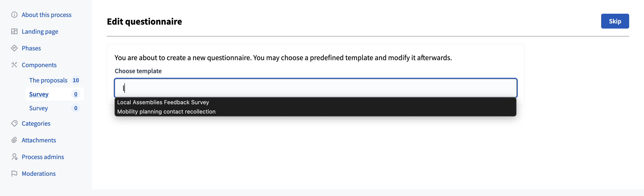Image resolution: width=644 pixels, height=196 pixels.
Task: Click the proposals count badge showing 10
Action: 76,80
